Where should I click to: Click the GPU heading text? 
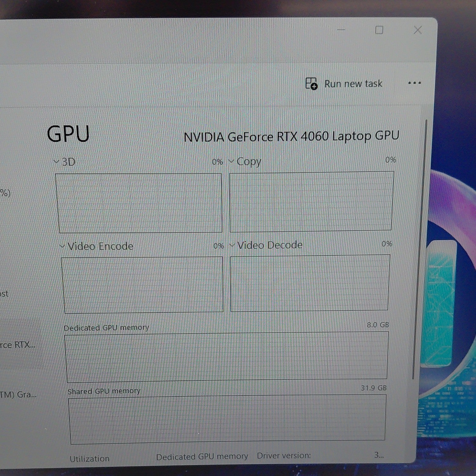pyautogui.click(x=68, y=134)
